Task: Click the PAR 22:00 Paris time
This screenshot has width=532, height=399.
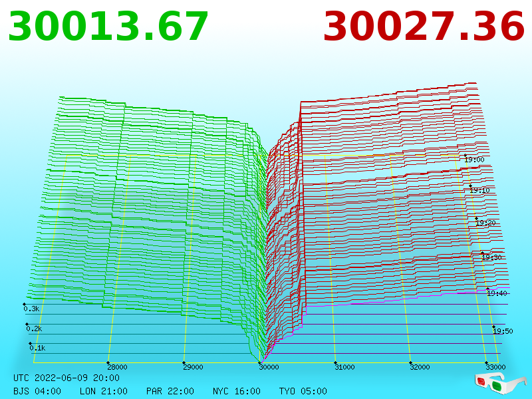Action: click(170, 391)
